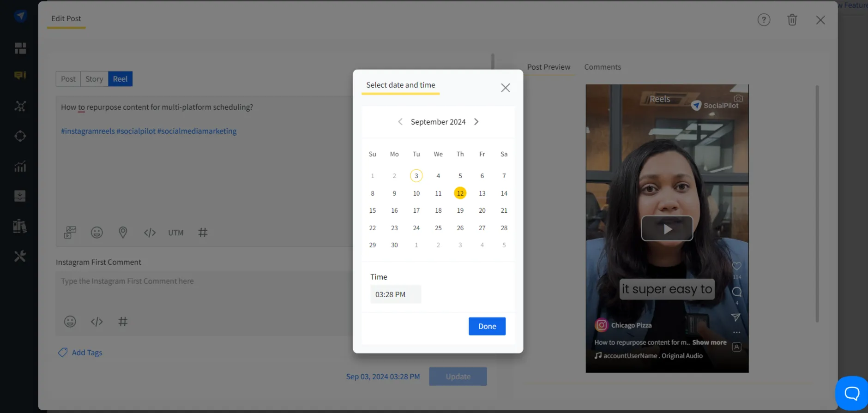Image resolution: width=868 pixels, height=413 pixels.
Task: Go to next month in calendar
Action: [x=476, y=122]
